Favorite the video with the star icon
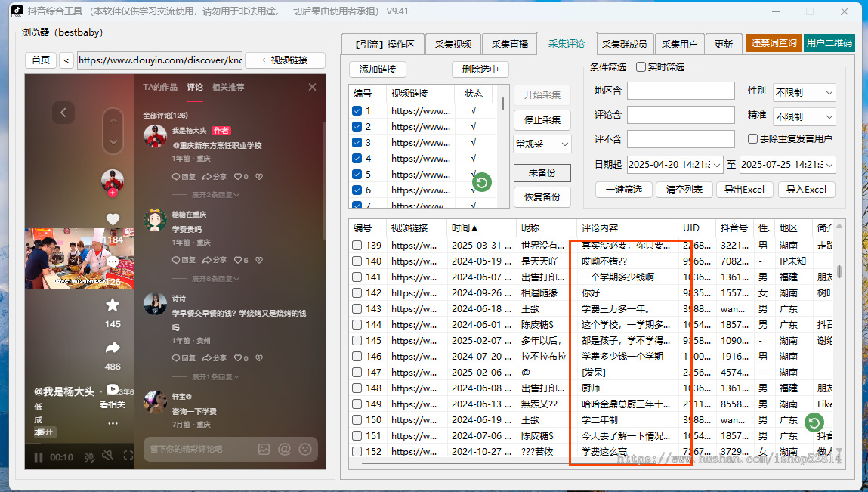868x492 pixels. click(x=113, y=305)
